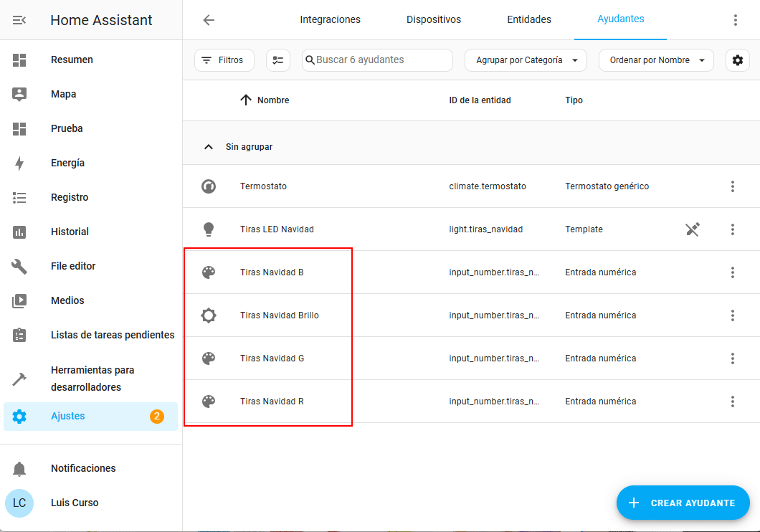Collapse the Sin agrupar group
Viewport: 760px width, 532px height.
point(209,147)
